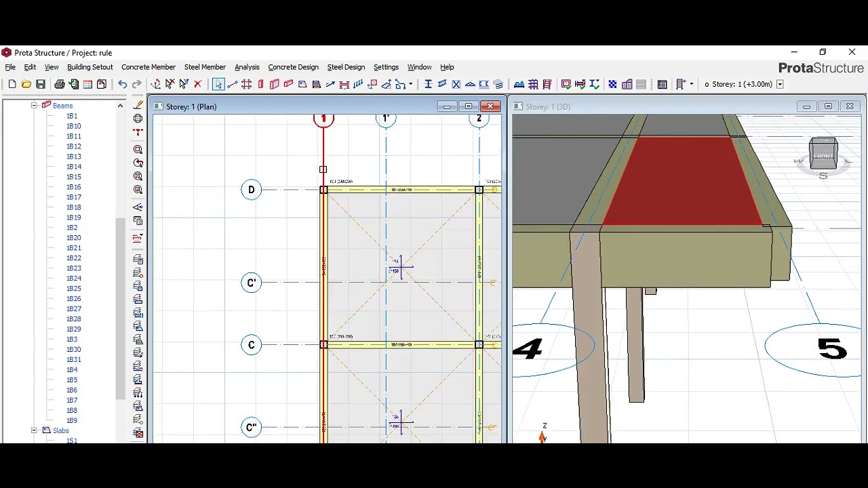The height and width of the screenshot is (488, 868).
Task: Open the Storey selector dropdown
Action: 780,84
